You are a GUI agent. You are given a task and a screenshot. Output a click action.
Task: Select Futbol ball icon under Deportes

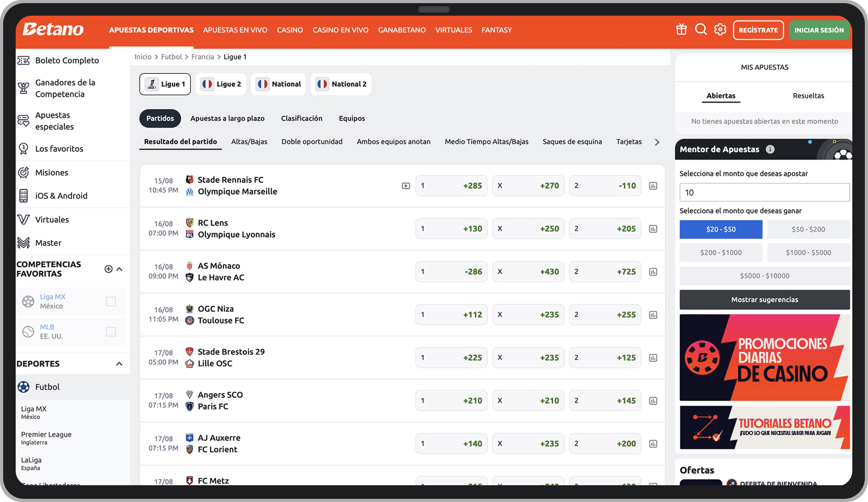click(x=24, y=387)
